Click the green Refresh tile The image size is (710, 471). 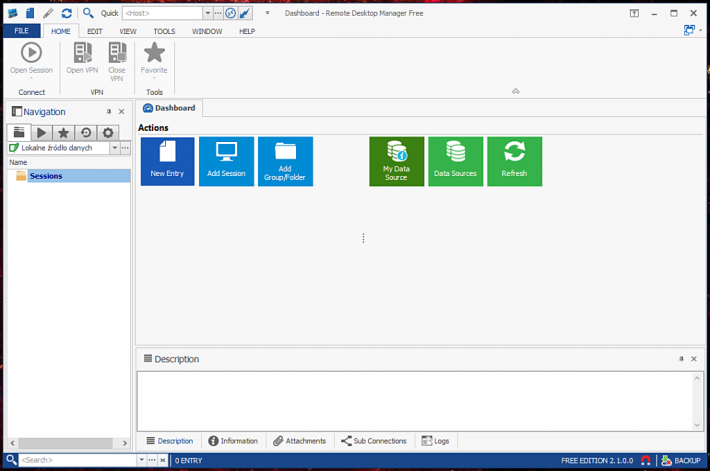(x=514, y=161)
